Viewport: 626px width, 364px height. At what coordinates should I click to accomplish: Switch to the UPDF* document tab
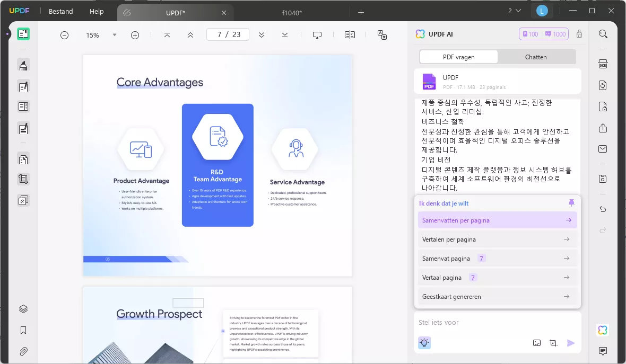point(175,13)
